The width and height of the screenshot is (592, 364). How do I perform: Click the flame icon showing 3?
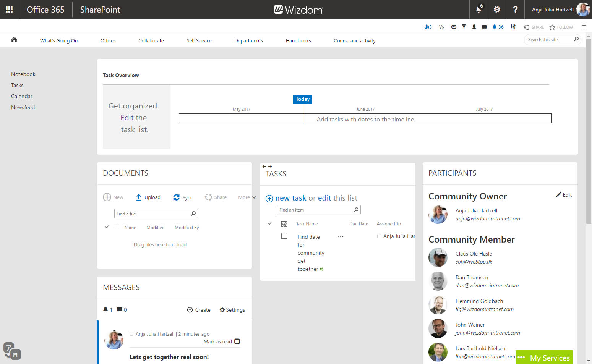click(428, 27)
